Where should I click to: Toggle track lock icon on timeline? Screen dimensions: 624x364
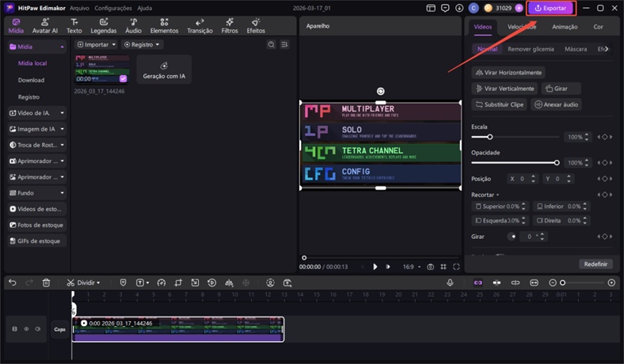pos(15,329)
